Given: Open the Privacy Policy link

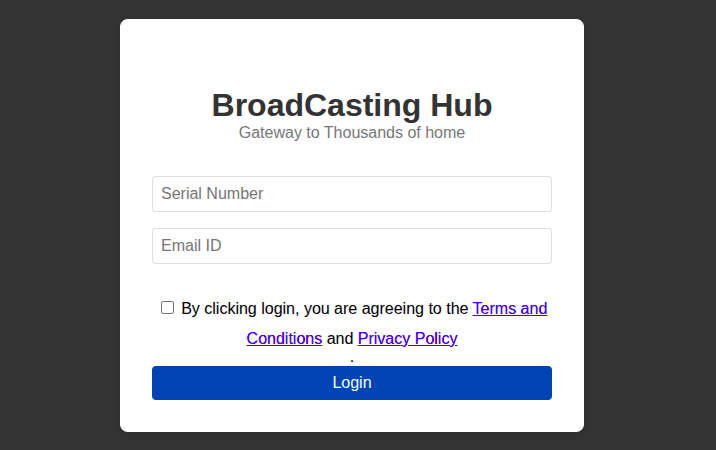Looking at the screenshot, I should (407, 338).
